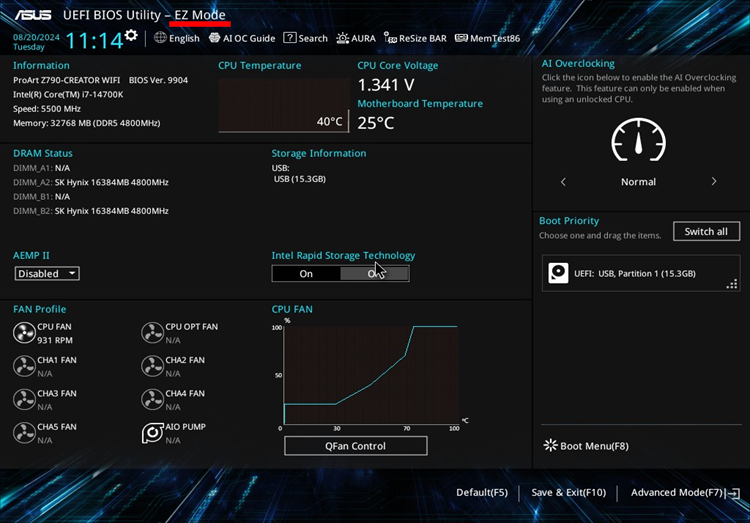Select the AIO PUMP icon

(x=153, y=433)
